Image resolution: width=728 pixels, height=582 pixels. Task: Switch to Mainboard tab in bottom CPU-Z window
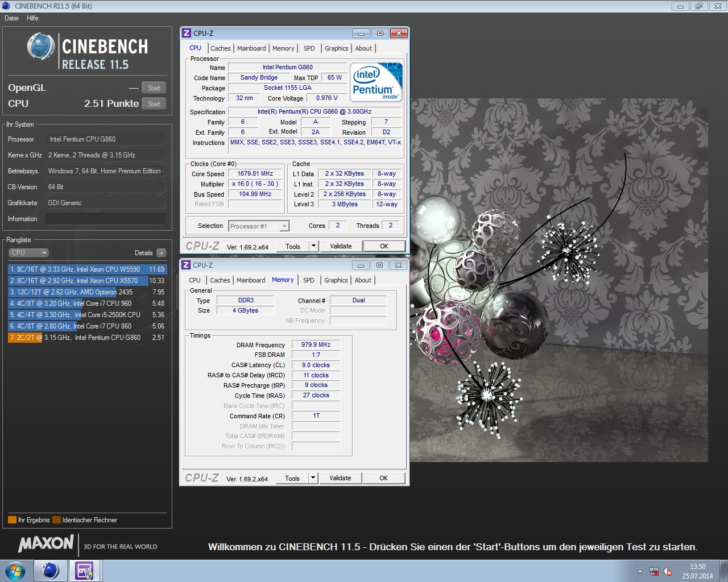click(x=251, y=280)
